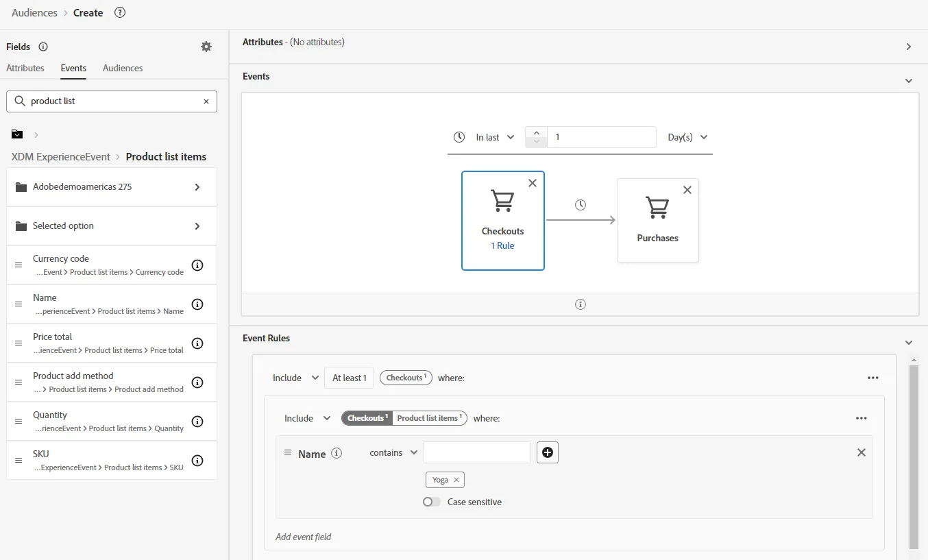This screenshot has height=560, width=928.
Task: Open help icon next to Create
Action: pyautogui.click(x=120, y=12)
